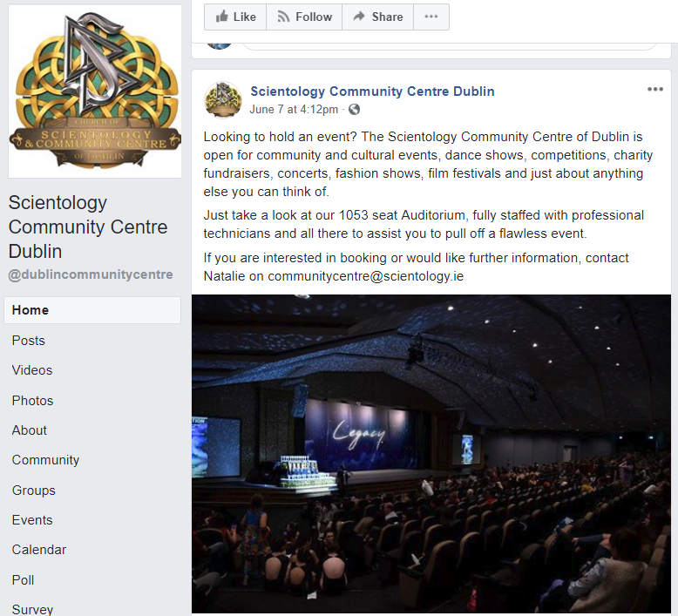Open the page actions ellipsis menu
The image size is (678, 616).
431,17
